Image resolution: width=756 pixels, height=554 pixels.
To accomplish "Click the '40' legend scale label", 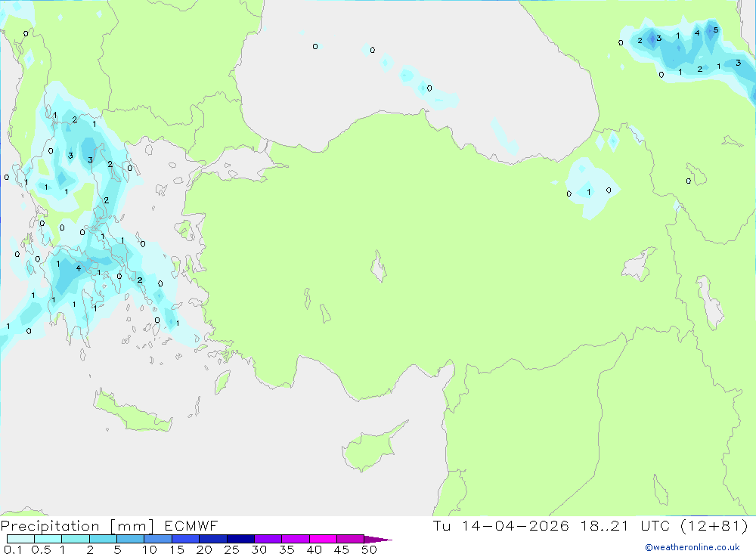I will click(x=314, y=549).
